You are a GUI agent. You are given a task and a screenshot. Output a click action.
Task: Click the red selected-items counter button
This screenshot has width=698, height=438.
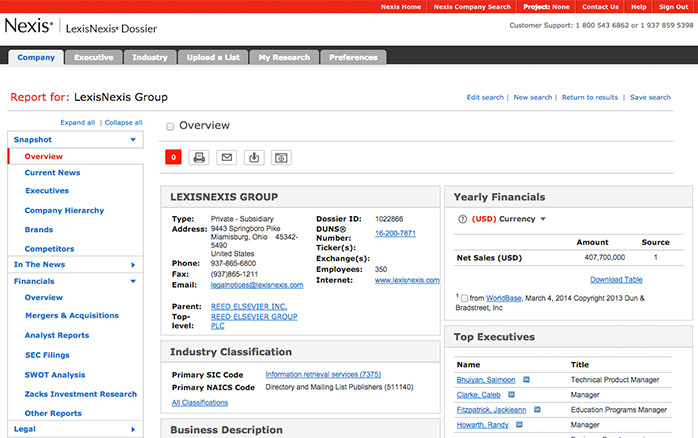(x=173, y=157)
